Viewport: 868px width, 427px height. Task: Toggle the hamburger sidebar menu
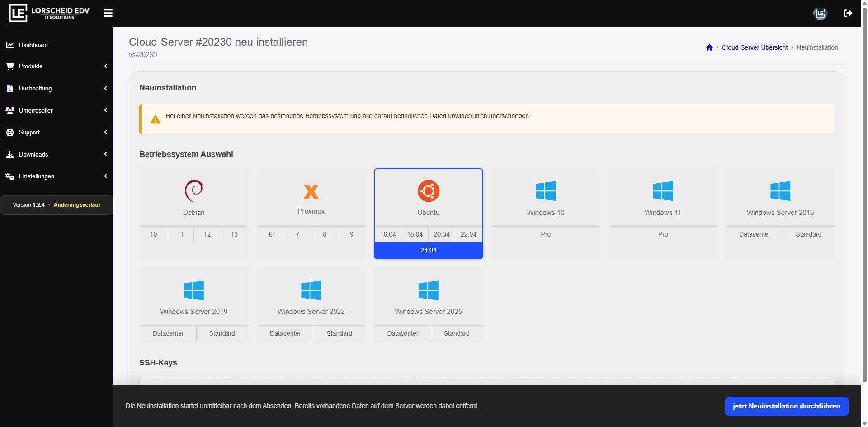(x=108, y=13)
